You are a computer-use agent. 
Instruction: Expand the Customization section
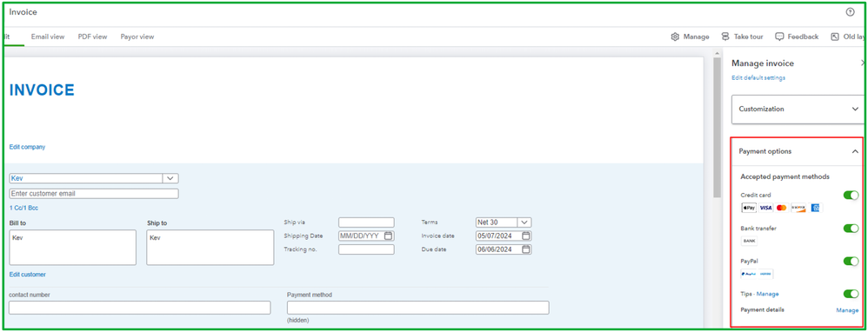point(798,109)
